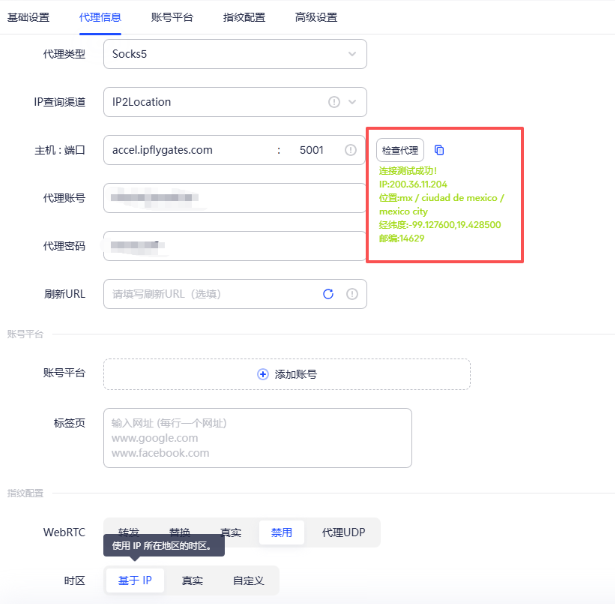Click the 添加账号 button
Screen dimensions: 615x604
287,374
